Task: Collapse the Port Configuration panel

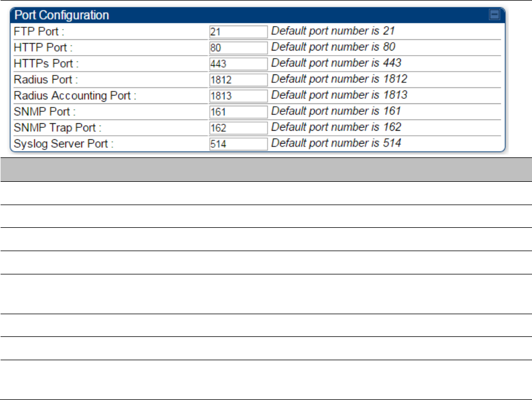Action: coord(494,15)
